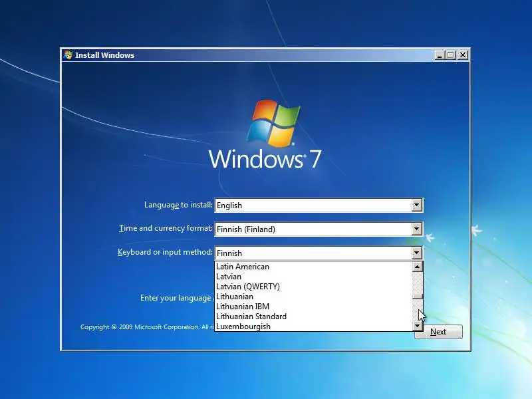The height and width of the screenshot is (399, 532).
Task: Pick Lithuanian IBM keyboard layout
Action: (313, 307)
